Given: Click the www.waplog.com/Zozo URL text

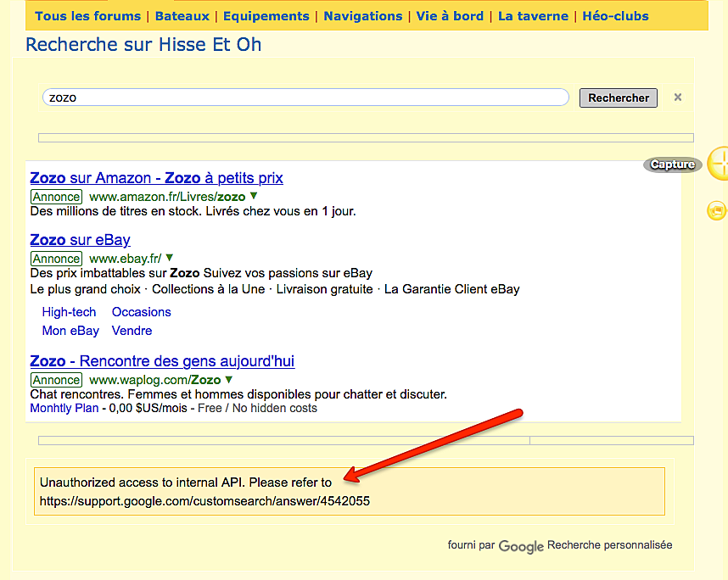Looking at the screenshot, I should pyautogui.click(x=154, y=380).
